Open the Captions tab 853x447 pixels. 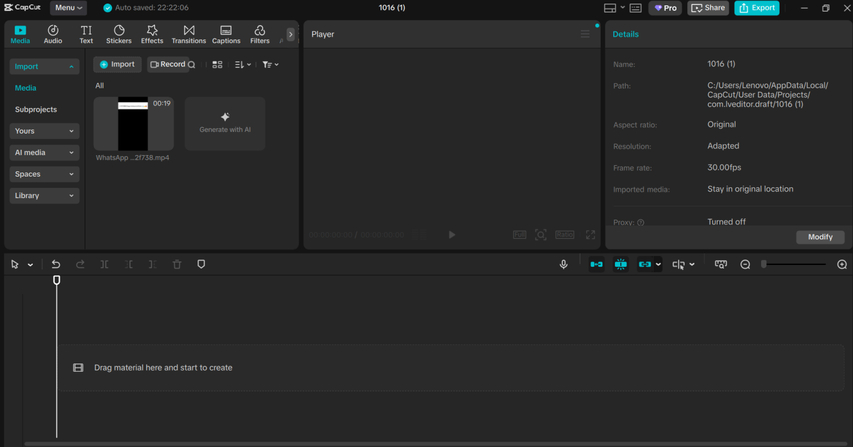click(x=226, y=34)
